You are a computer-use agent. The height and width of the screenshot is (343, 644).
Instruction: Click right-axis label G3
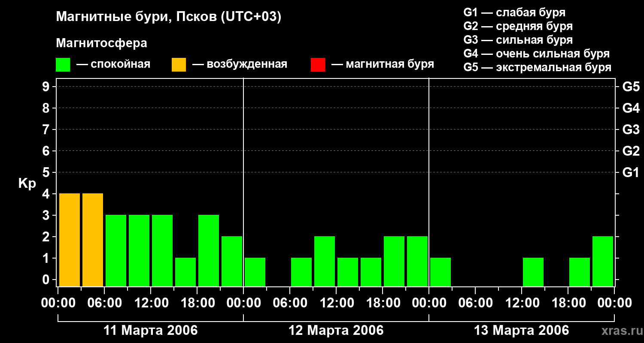pos(631,129)
